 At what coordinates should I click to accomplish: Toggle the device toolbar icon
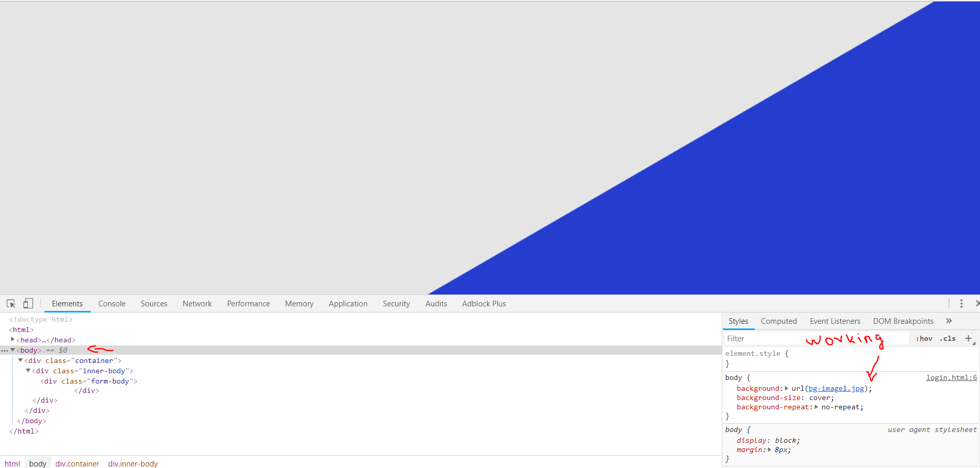28,303
